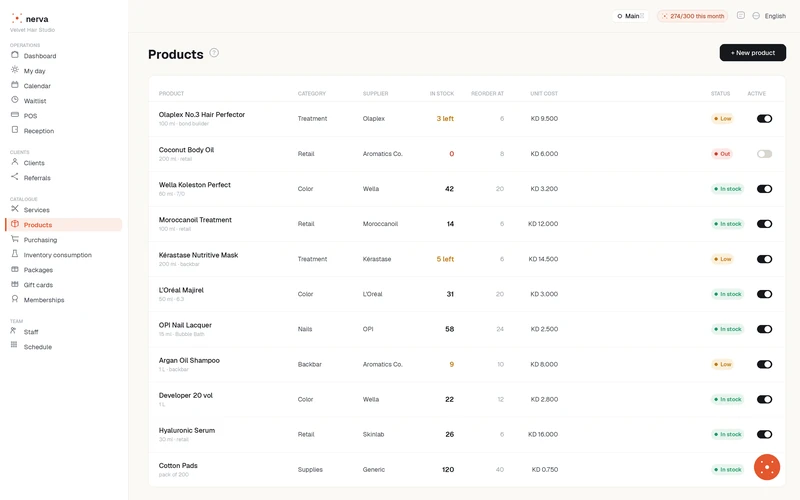Viewport: 800px width, 500px height.
Task: Toggle active switch for Wella Koleston Perfect
Action: point(764,189)
